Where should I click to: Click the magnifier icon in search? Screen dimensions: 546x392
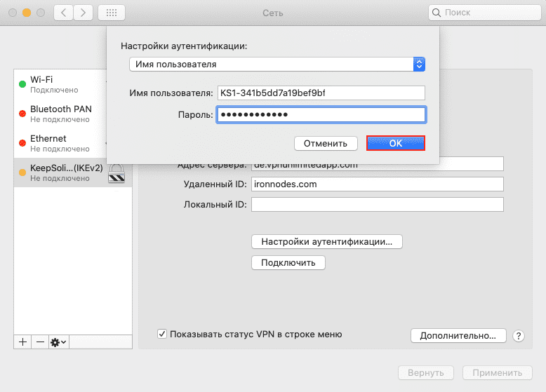click(437, 13)
